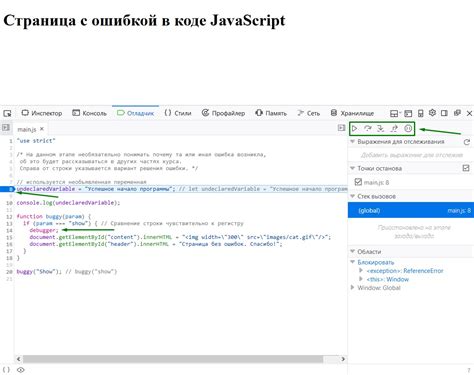474x375 pixels.
Task: Remove breakpoint marker on line 8
Action: click(x=8, y=189)
